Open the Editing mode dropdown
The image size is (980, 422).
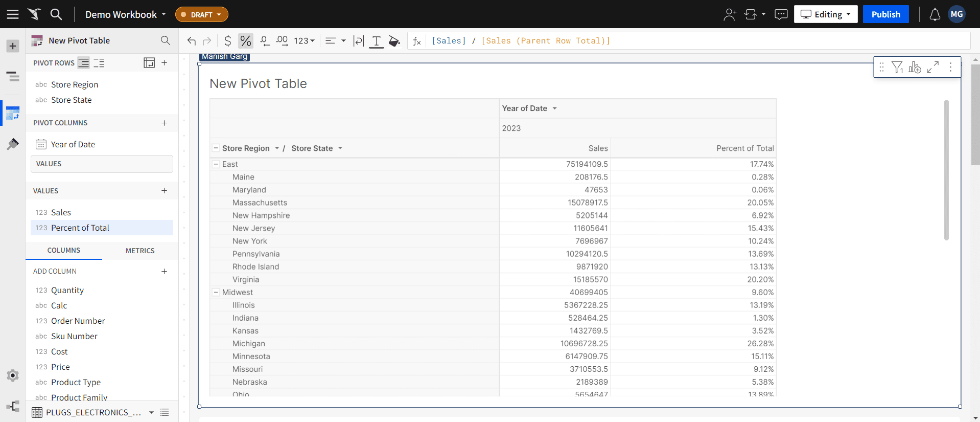click(825, 14)
